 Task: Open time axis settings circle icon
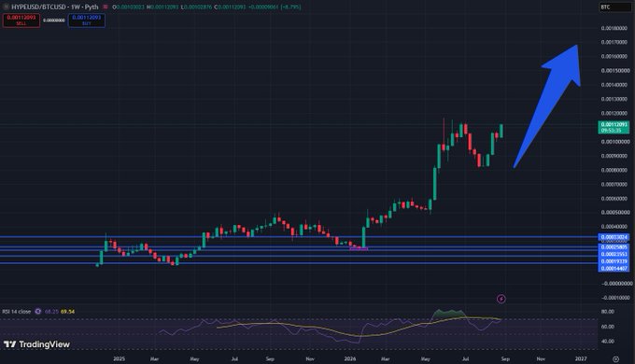click(615, 358)
